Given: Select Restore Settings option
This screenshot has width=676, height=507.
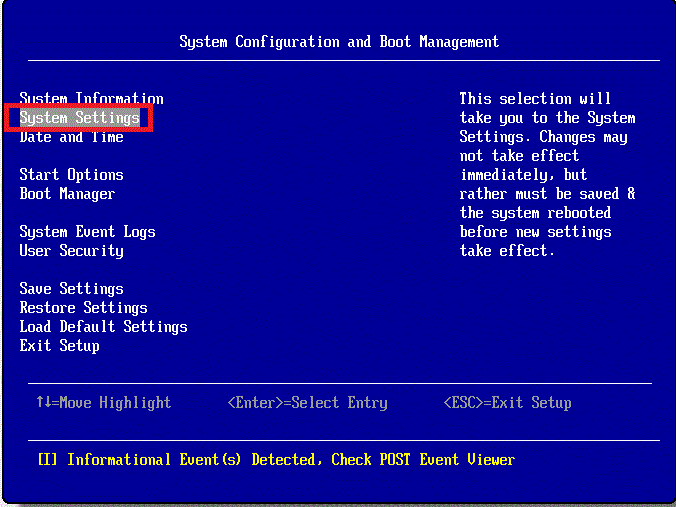Looking at the screenshot, I should coord(84,308).
